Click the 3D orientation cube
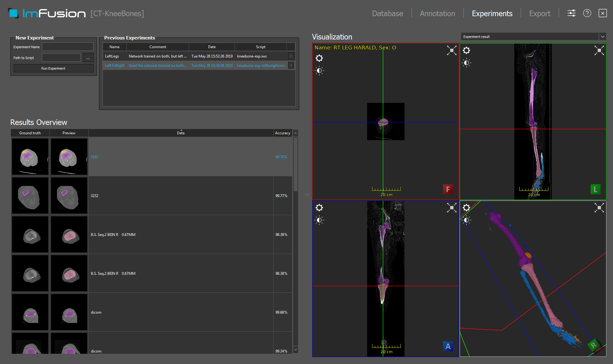This screenshot has width=613, height=364. [x=595, y=345]
